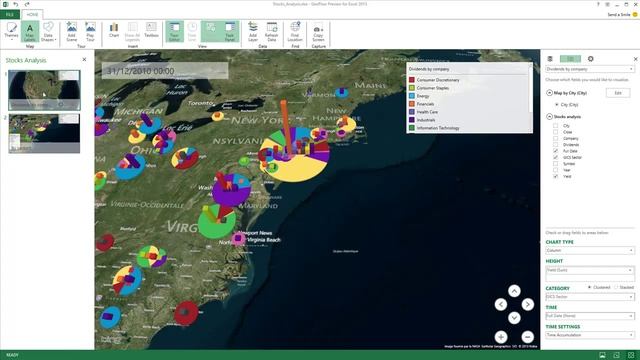This screenshot has height=360, width=640.
Task: Open the Time Settings dropdown
Action: (x=590, y=335)
